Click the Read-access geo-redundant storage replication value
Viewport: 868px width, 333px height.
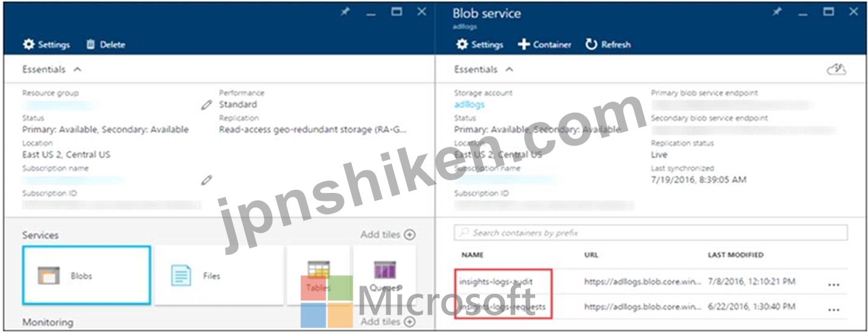click(313, 129)
